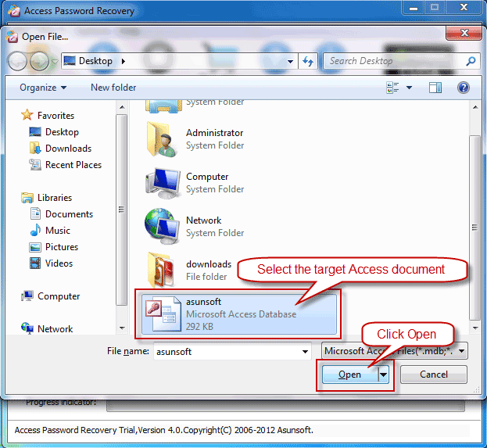Minimize the Access Password Recovery window

414,8
